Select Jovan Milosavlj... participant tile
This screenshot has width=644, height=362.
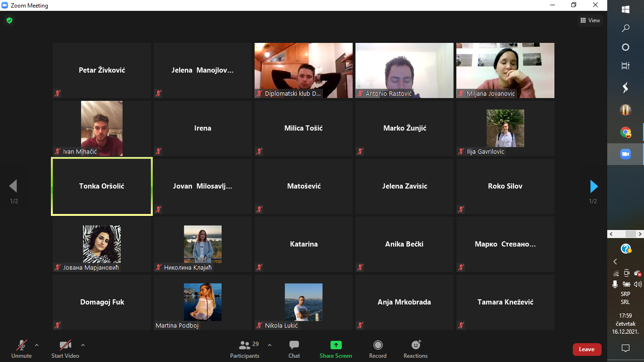point(203,186)
